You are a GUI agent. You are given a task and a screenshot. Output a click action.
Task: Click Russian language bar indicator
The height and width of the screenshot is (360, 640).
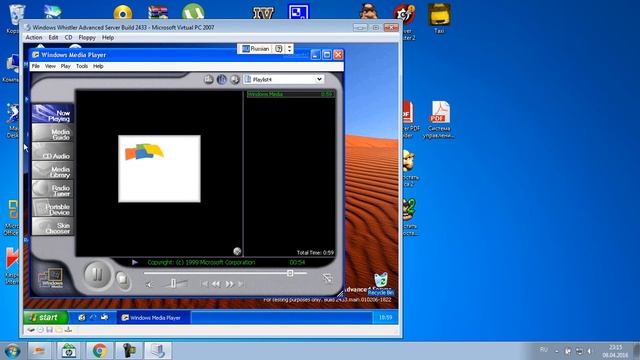[x=256, y=49]
